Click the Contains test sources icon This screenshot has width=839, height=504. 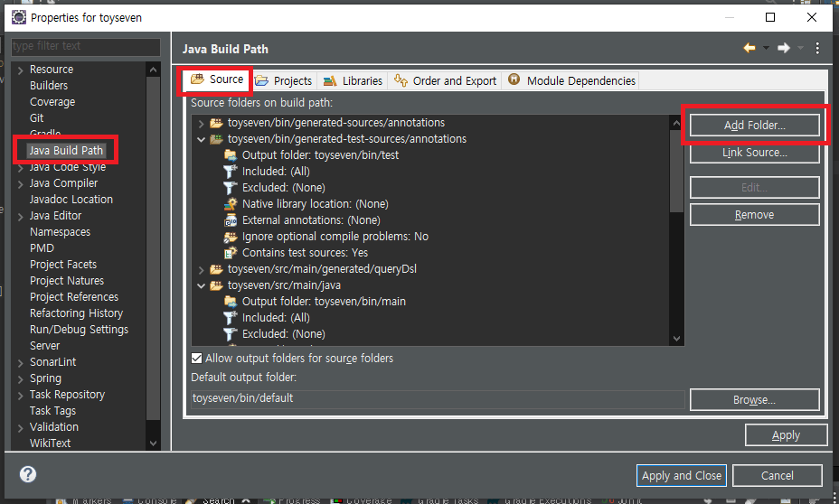231,252
